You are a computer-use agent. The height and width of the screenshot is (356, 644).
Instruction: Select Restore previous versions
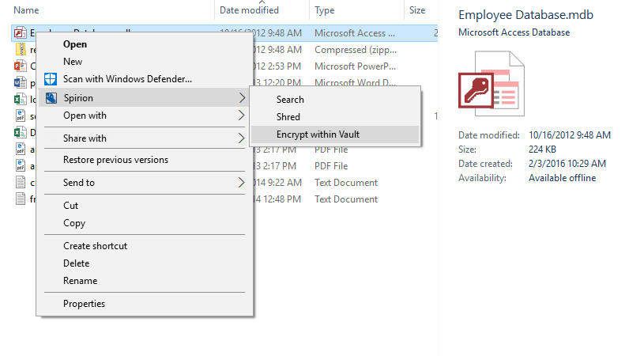(115, 160)
